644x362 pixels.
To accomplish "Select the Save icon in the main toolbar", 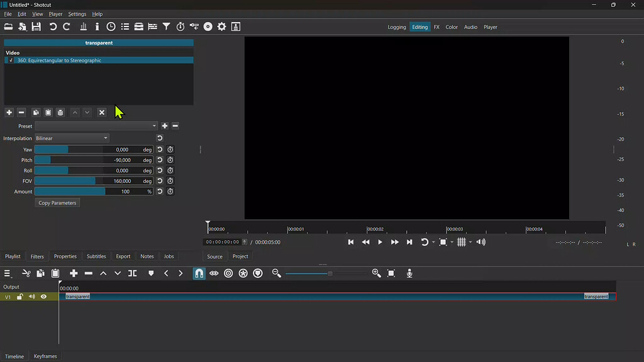I will click(36, 26).
